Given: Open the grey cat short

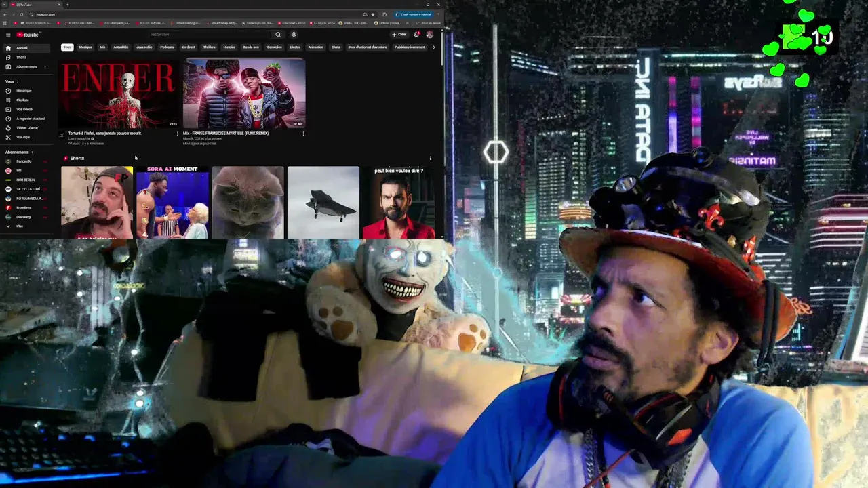Looking at the screenshot, I should [x=248, y=202].
